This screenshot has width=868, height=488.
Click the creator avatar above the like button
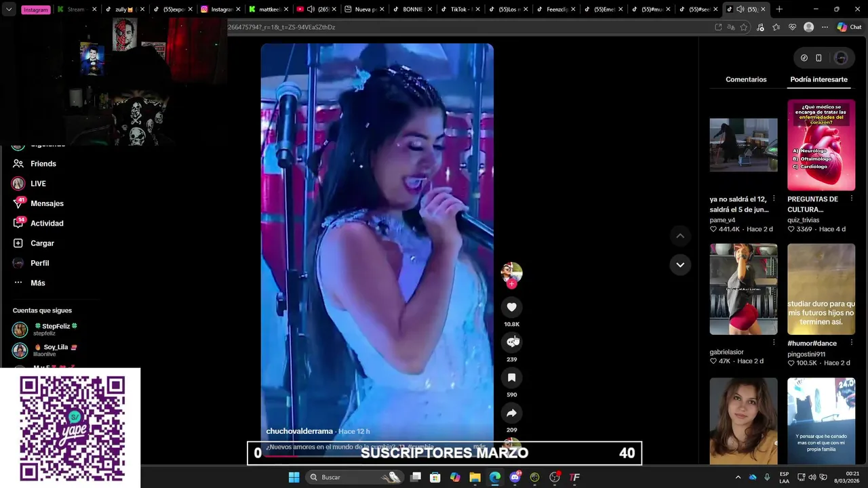click(x=511, y=272)
